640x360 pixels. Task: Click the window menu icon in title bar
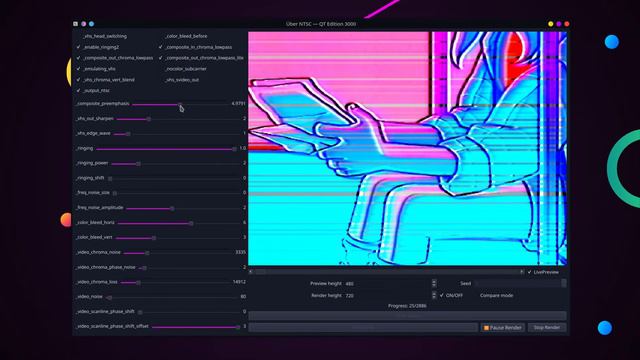pyautogui.click(x=76, y=24)
